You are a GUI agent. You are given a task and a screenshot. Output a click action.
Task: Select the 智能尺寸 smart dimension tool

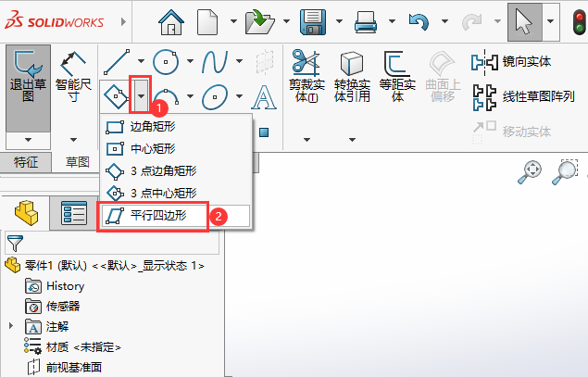pyautogui.click(x=73, y=77)
